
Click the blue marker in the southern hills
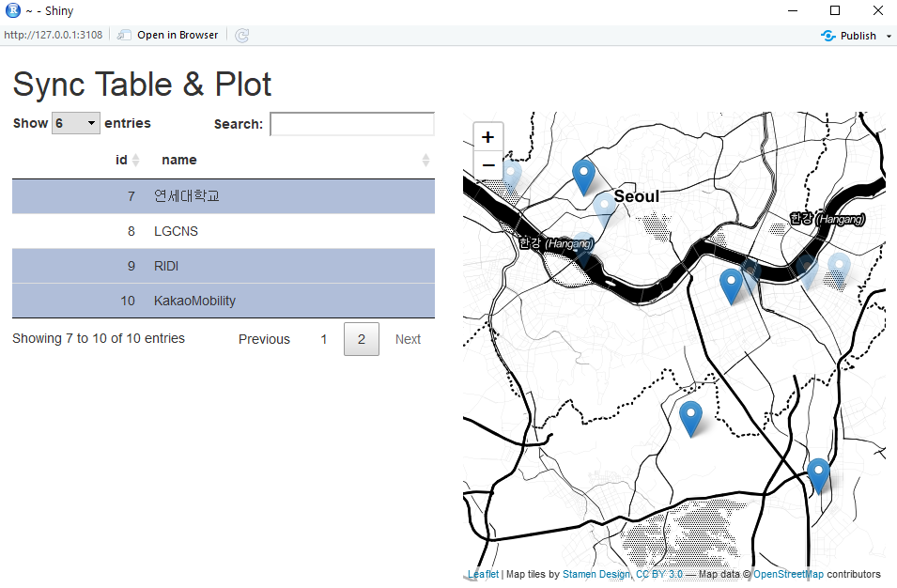coord(690,419)
